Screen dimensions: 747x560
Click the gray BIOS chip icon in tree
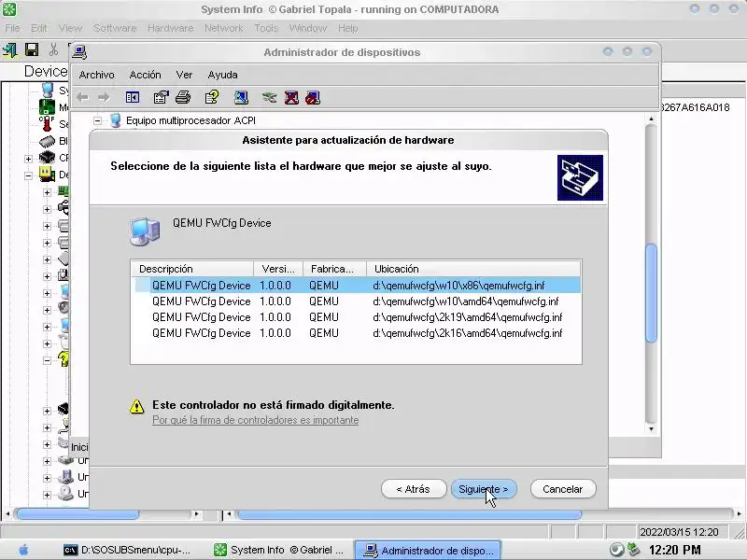[x=48, y=141]
